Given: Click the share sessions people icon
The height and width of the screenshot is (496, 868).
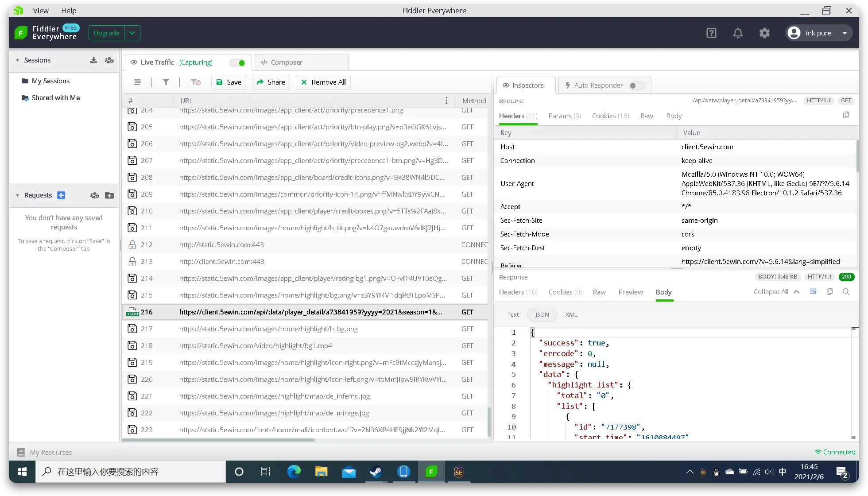Looking at the screenshot, I should pyautogui.click(x=109, y=60).
